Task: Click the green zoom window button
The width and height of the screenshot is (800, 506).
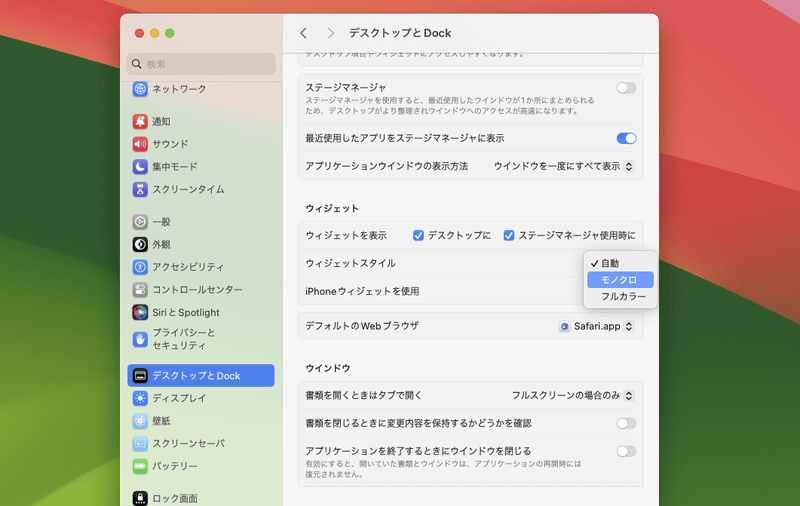Action: click(170, 33)
